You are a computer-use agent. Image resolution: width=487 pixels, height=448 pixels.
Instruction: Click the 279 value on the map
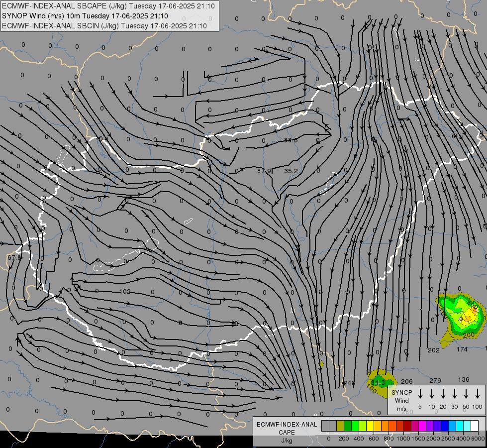pyautogui.click(x=435, y=380)
